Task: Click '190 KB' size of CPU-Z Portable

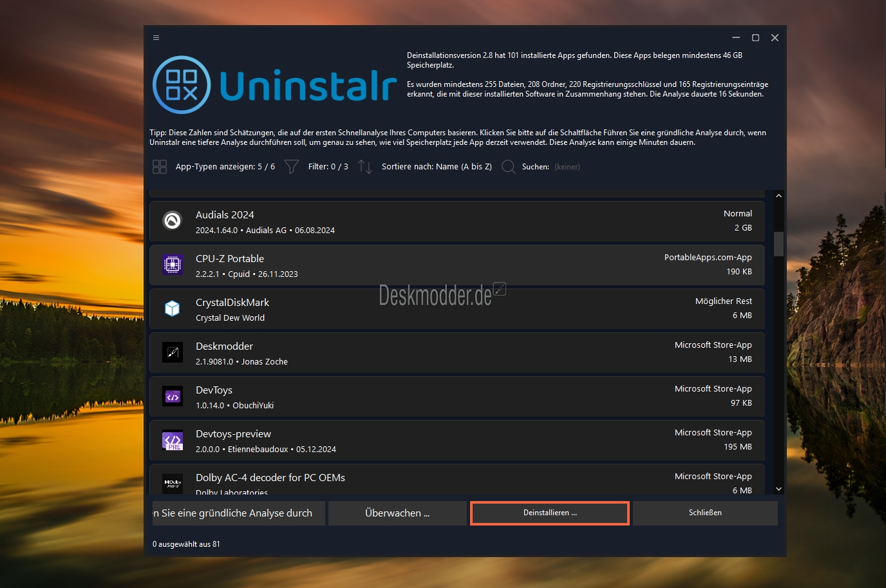Action: [x=739, y=272]
